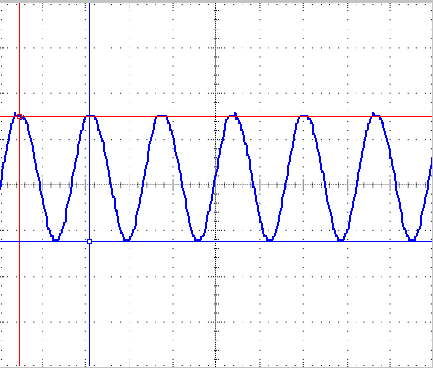Select the blue vertical cursor line
This screenshot has width=433, height=368.
(89, 184)
